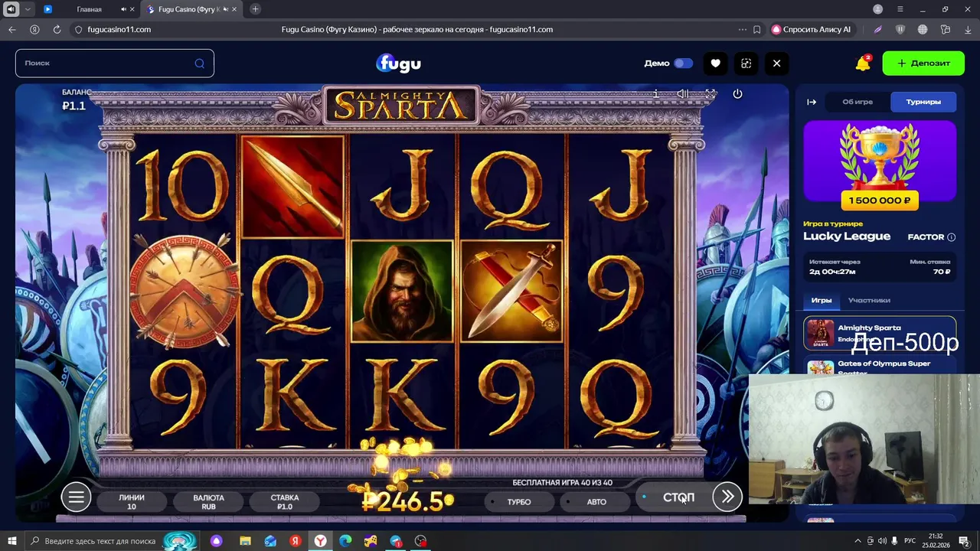Open Windows notification center
This screenshot has width=980, height=551.
(x=964, y=541)
